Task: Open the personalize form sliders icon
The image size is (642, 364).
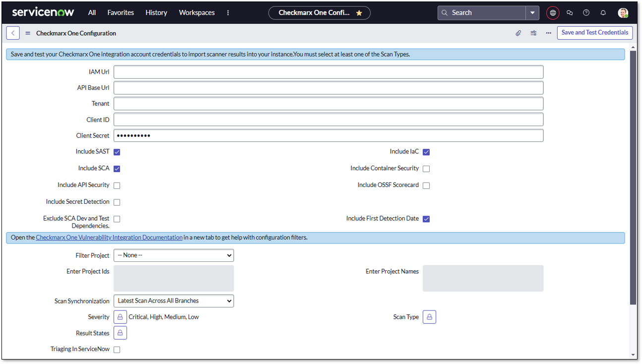Action: (533, 33)
